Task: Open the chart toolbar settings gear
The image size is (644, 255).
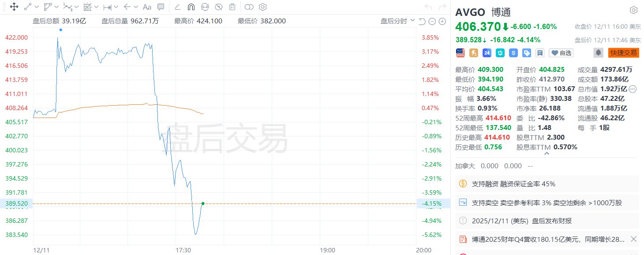Action: pos(263,7)
